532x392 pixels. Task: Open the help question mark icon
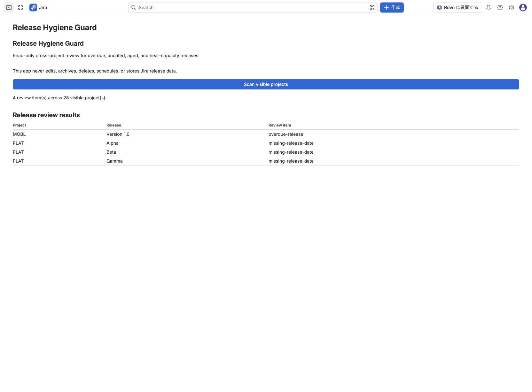500,7
